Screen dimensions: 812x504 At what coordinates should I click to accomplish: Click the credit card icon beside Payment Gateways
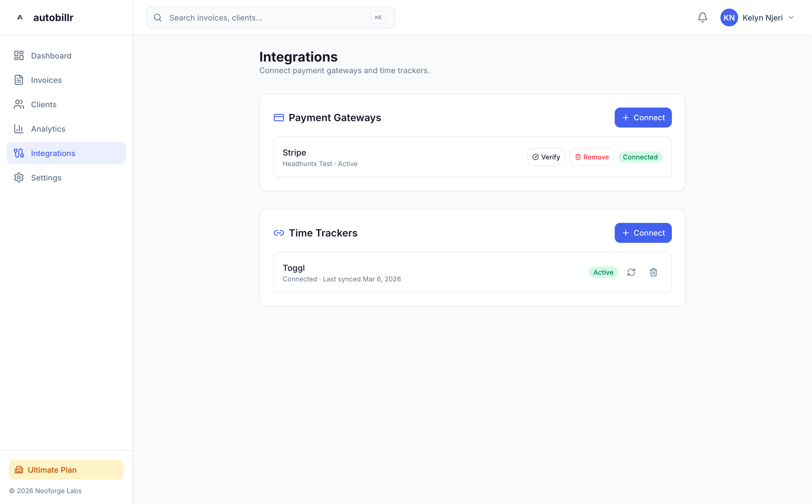tap(279, 118)
